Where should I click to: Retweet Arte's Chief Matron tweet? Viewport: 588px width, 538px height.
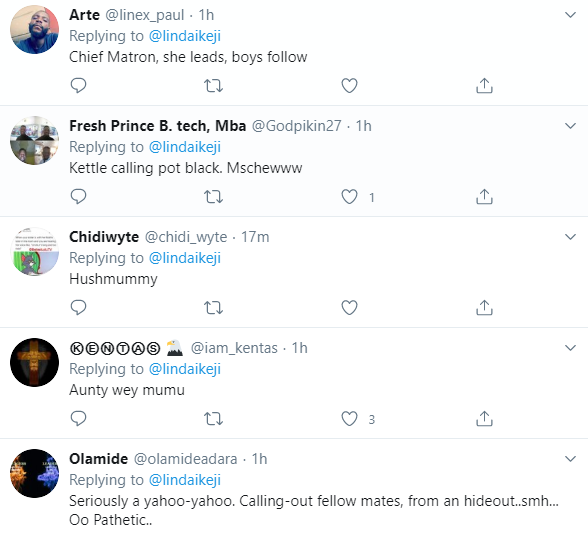pyautogui.click(x=213, y=85)
